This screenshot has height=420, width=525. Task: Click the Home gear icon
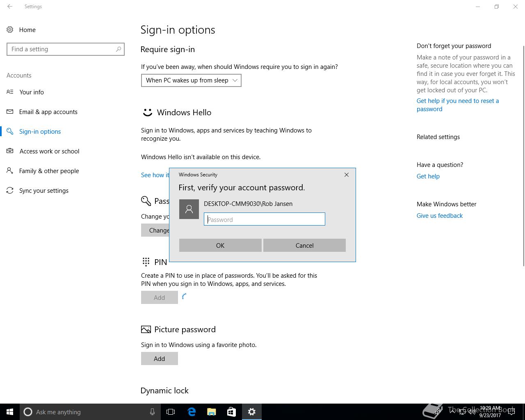point(10,30)
